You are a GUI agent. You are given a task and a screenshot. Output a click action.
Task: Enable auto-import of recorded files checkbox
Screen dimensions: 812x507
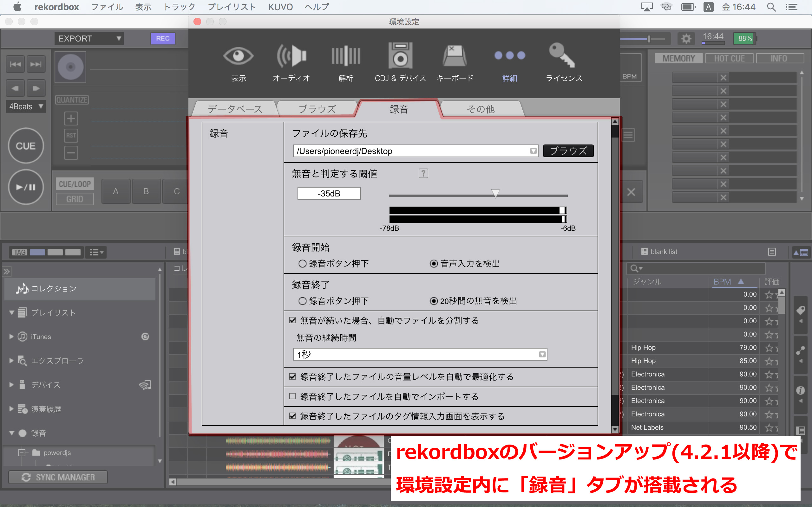pos(292,396)
